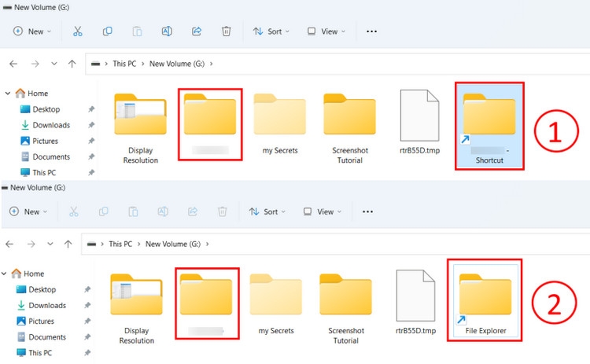Select rtrB55D.tmp file in the top window

[x=419, y=122]
